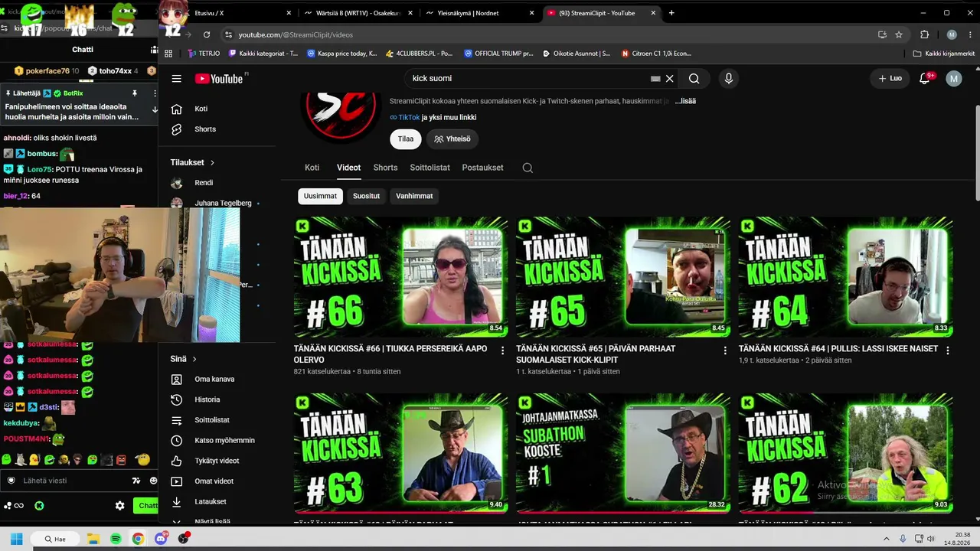Open the Kaikki kirjanmerkit bookmarks folder
This screenshot has height=551, width=980.
(943, 54)
